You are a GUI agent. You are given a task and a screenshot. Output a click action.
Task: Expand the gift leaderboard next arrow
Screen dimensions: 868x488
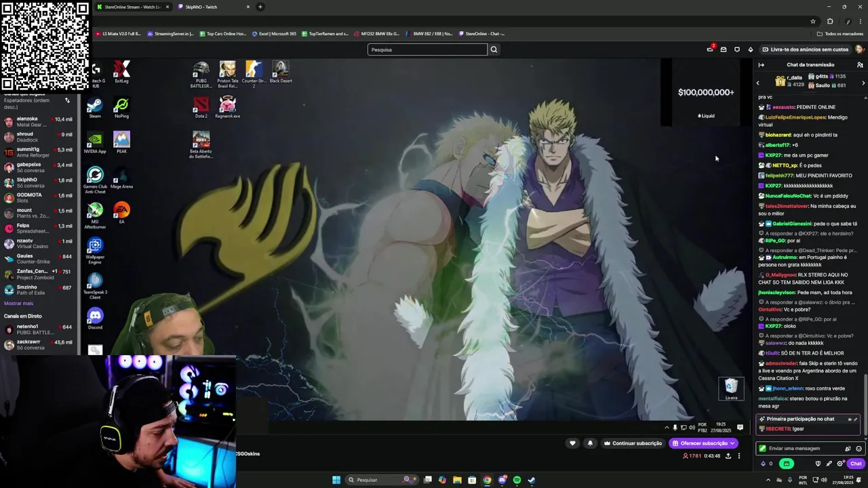(863, 83)
